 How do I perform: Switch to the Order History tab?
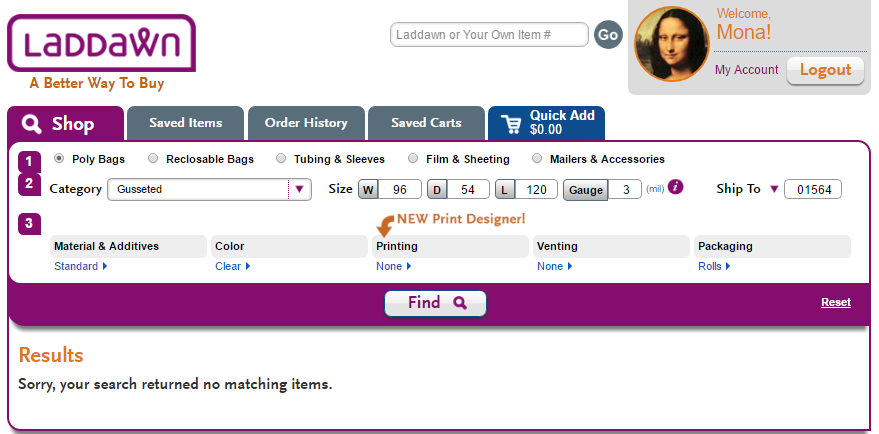point(306,123)
